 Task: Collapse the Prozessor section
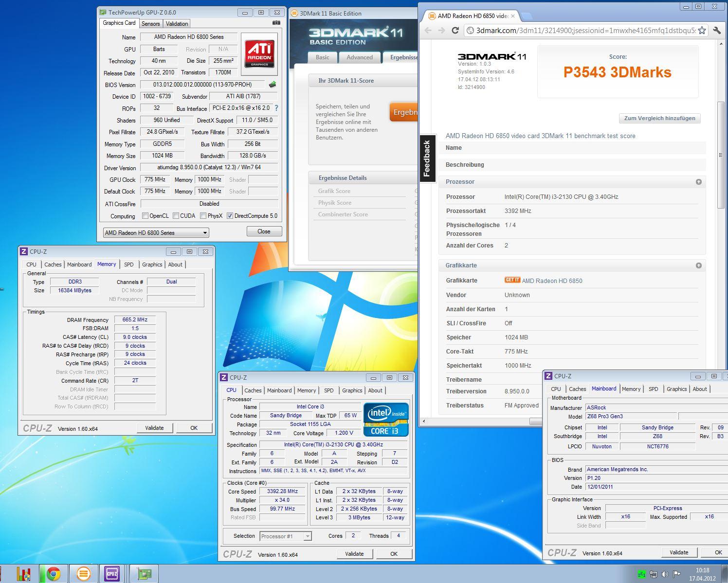click(x=698, y=181)
